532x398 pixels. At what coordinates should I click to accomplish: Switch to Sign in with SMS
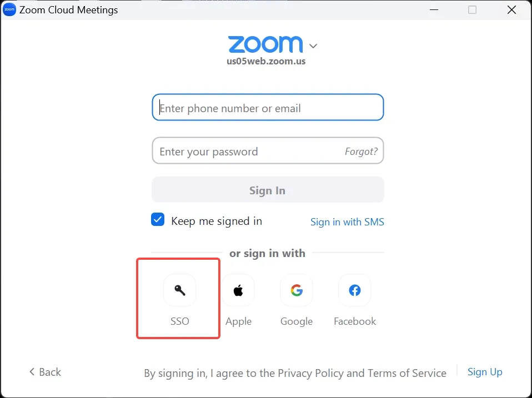347,222
